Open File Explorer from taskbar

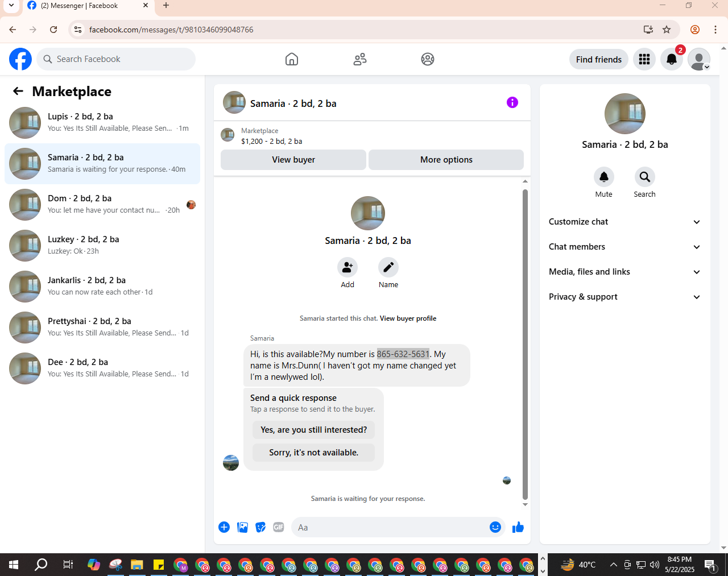pos(136,565)
